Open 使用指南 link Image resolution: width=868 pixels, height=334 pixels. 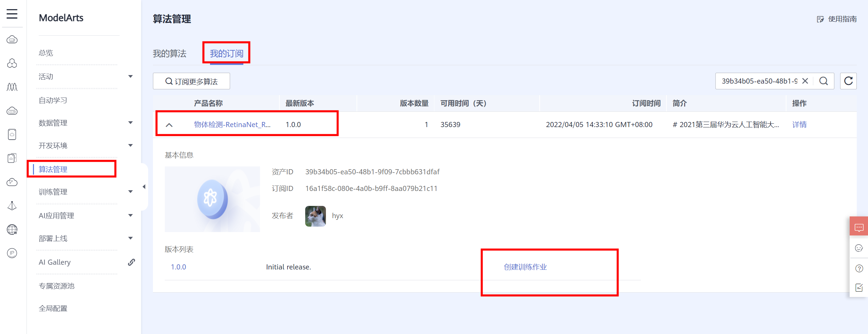coord(837,19)
